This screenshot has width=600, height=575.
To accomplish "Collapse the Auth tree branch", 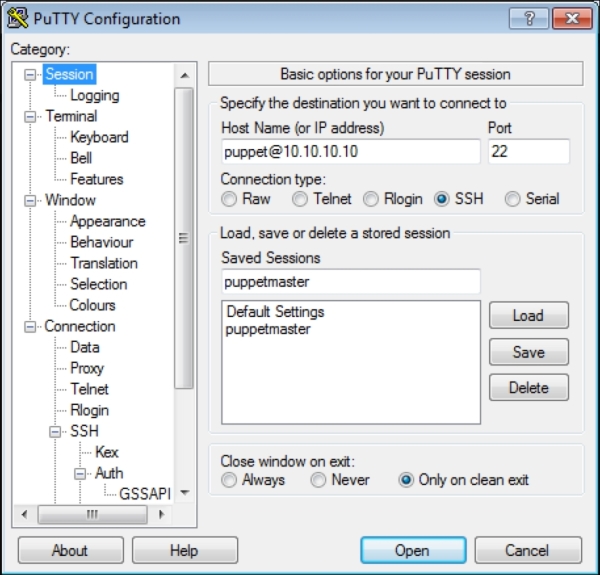I will point(81,473).
